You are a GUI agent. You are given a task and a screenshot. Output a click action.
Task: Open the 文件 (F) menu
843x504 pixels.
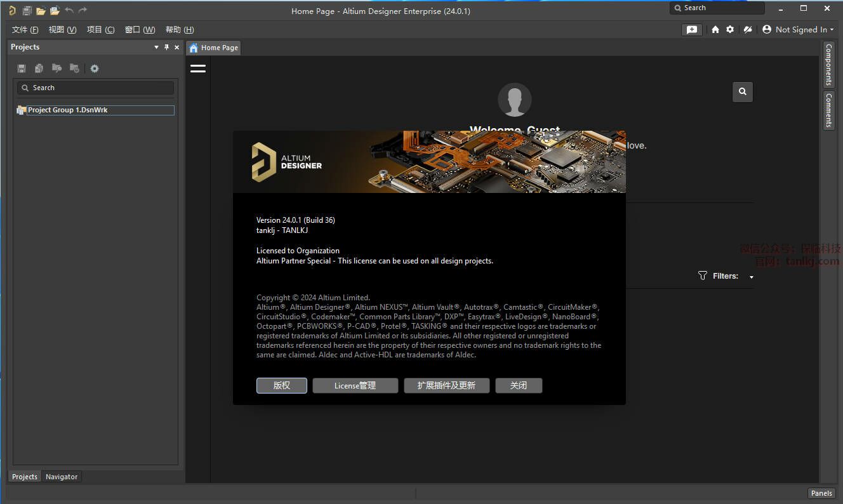pos(25,30)
